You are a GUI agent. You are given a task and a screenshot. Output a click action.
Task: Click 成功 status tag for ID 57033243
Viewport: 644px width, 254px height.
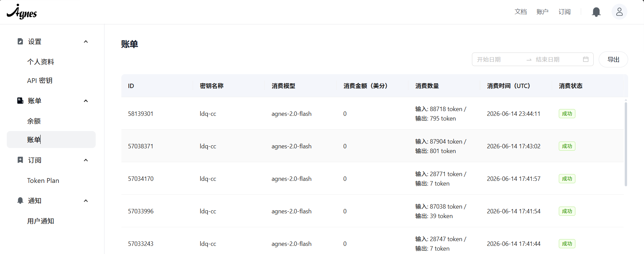567,244
